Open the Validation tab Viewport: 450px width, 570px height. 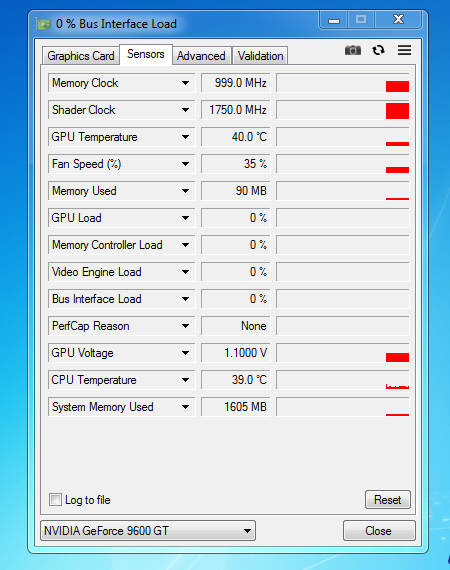point(260,56)
